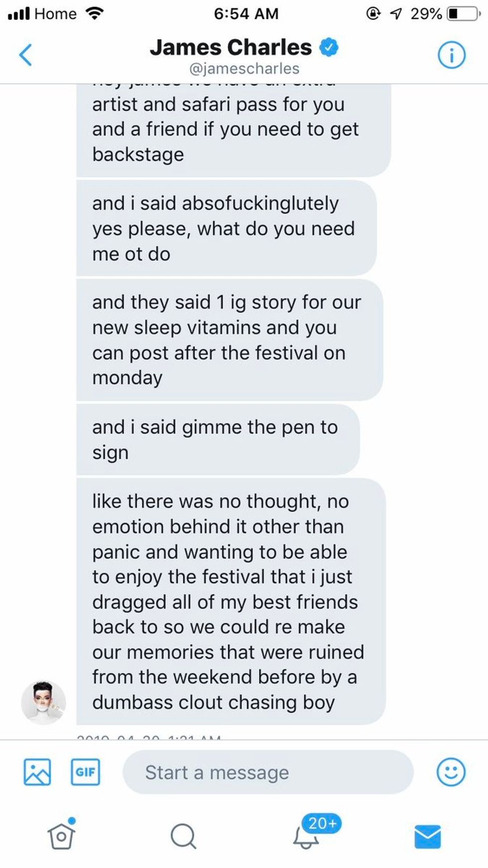Open the emoji smiley picker
Screen dimensions: 488x868
(x=451, y=772)
